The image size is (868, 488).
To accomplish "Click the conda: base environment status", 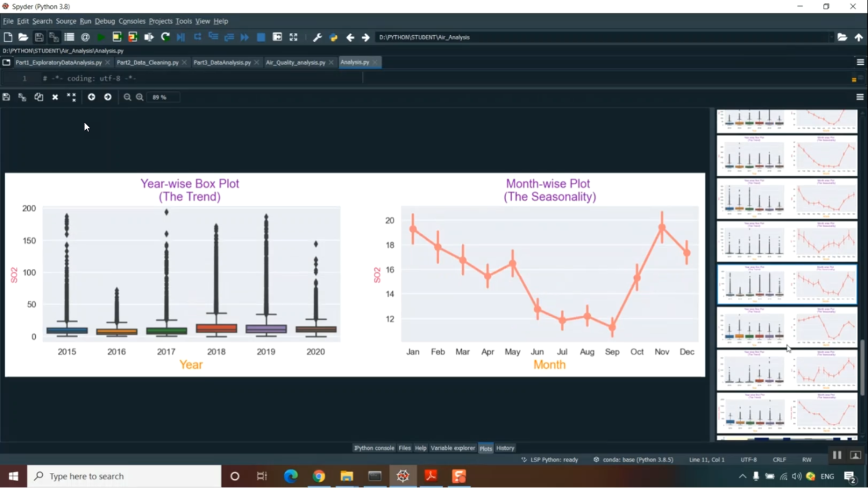I will (x=634, y=460).
